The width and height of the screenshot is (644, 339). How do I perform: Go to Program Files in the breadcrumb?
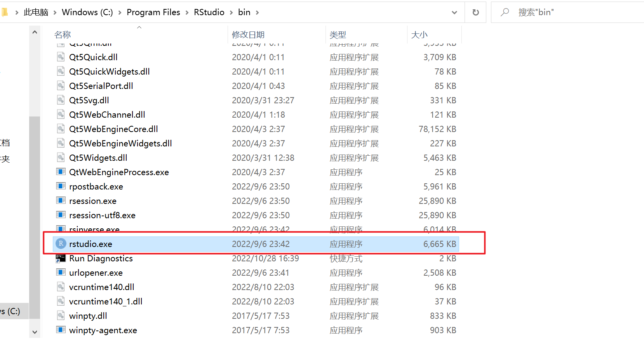153,12
